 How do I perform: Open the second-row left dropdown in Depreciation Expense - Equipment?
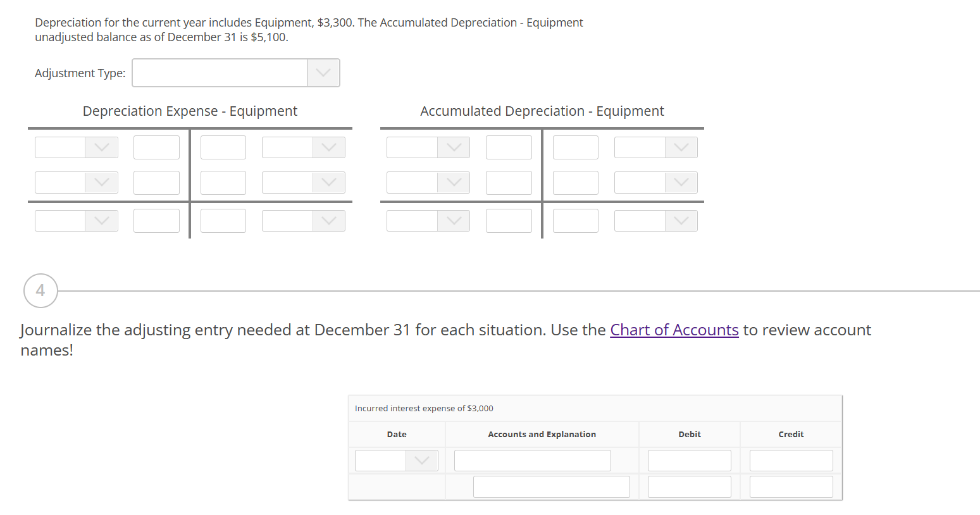76,182
